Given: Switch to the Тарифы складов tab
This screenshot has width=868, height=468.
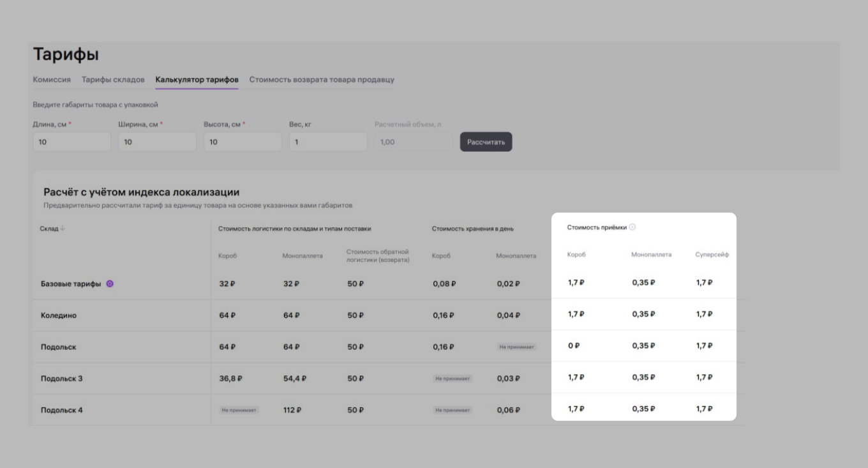Looking at the screenshot, I should coord(113,80).
